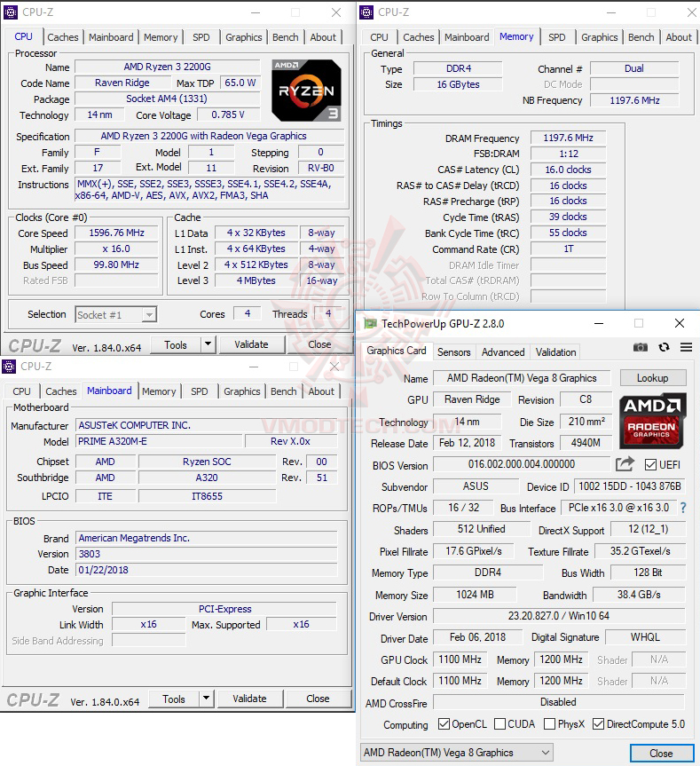Open Tools dropdown arrow in CPU window
Screen dimensions: 700x766
coord(208,344)
